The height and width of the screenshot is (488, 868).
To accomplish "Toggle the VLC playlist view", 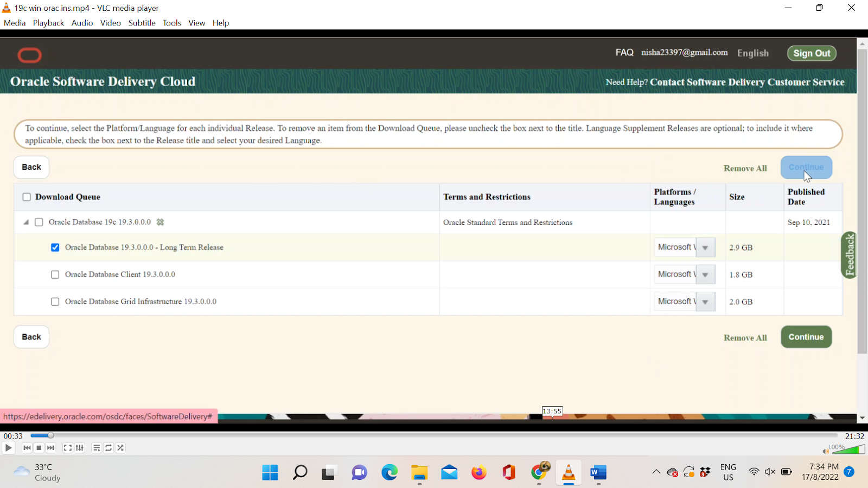I will click(x=97, y=448).
